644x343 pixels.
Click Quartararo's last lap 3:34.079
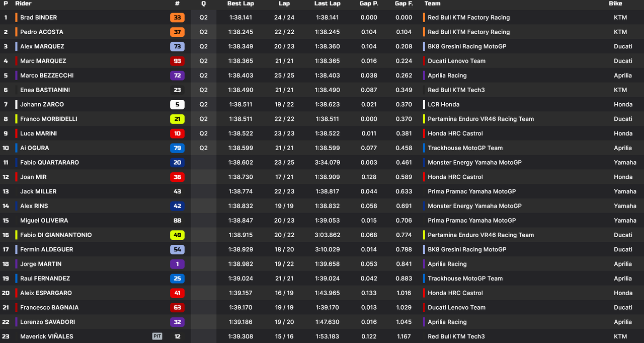[328, 163]
